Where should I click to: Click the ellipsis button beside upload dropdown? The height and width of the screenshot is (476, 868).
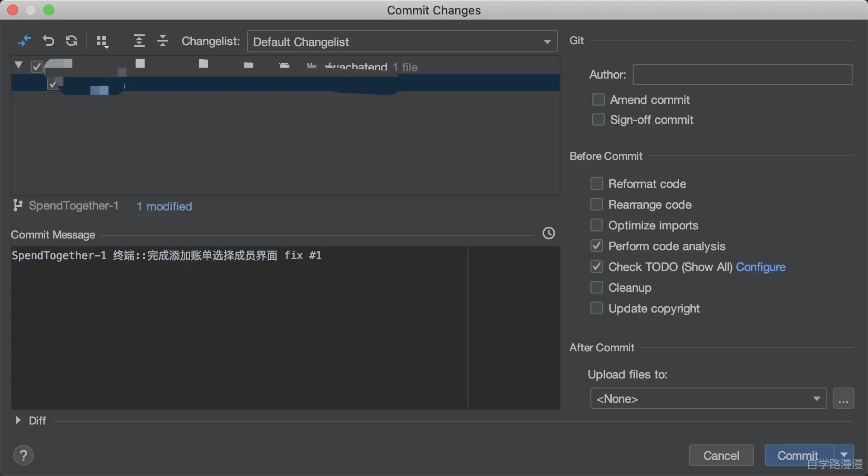(843, 399)
